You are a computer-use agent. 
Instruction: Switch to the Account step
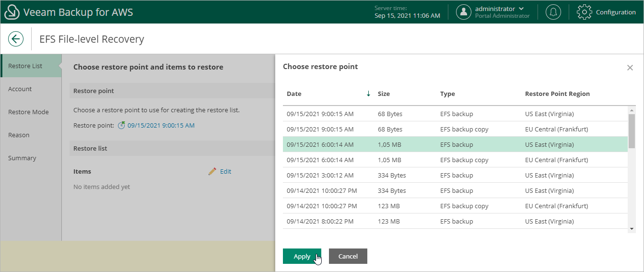coord(20,89)
